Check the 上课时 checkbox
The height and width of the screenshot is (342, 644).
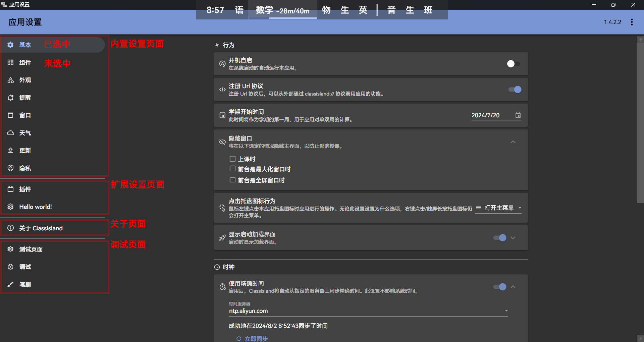pyautogui.click(x=232, y=159)
